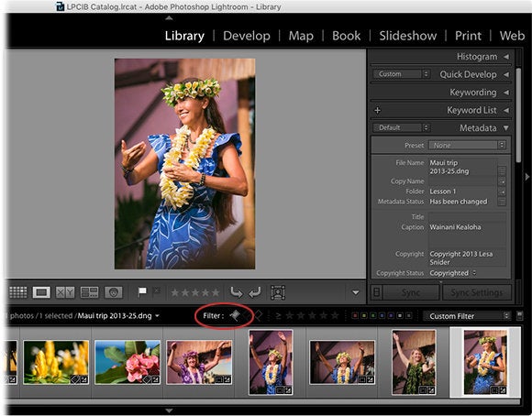Image resolution: width=532 pixels, height=416 pixels.
Task: Click the plus icon on Keyword List
Action: pos(377,110)
